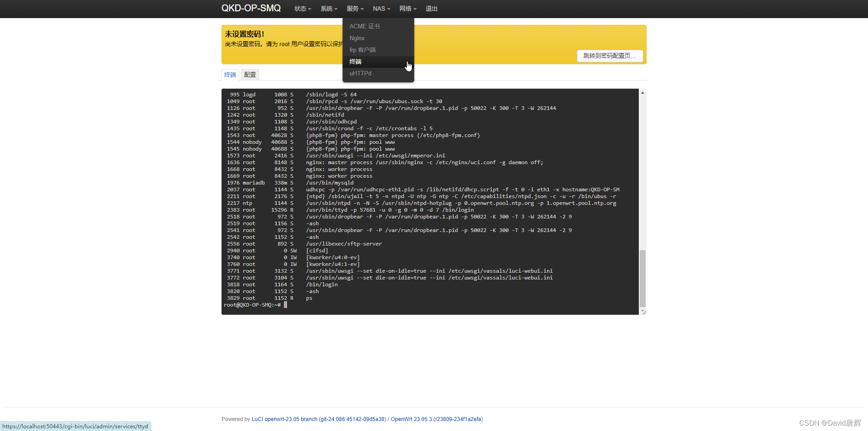Select the highlighted 终端 menu item
868x431 pixels.
355,62
